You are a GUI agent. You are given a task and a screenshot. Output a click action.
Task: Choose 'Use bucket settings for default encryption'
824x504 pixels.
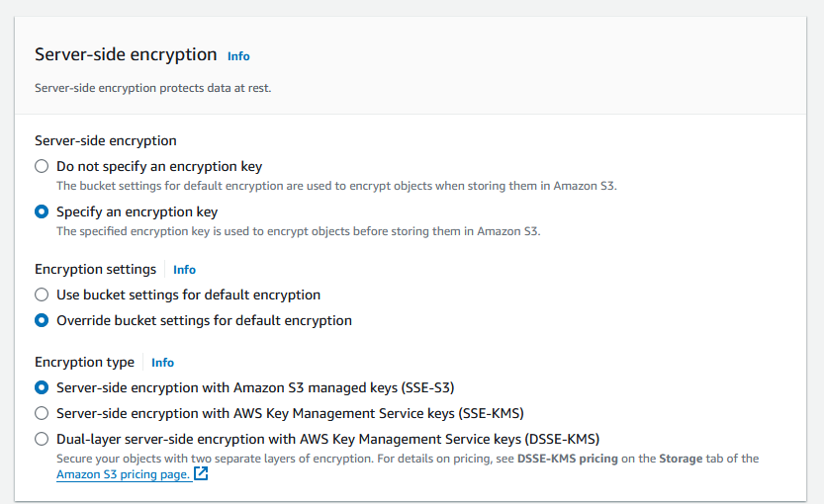point(42,294)
